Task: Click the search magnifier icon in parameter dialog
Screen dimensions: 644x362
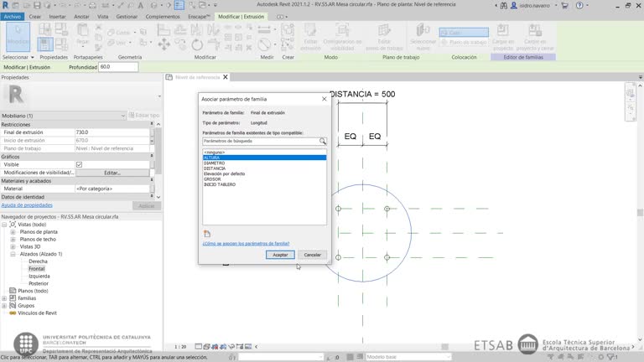Action: [322, 142]
